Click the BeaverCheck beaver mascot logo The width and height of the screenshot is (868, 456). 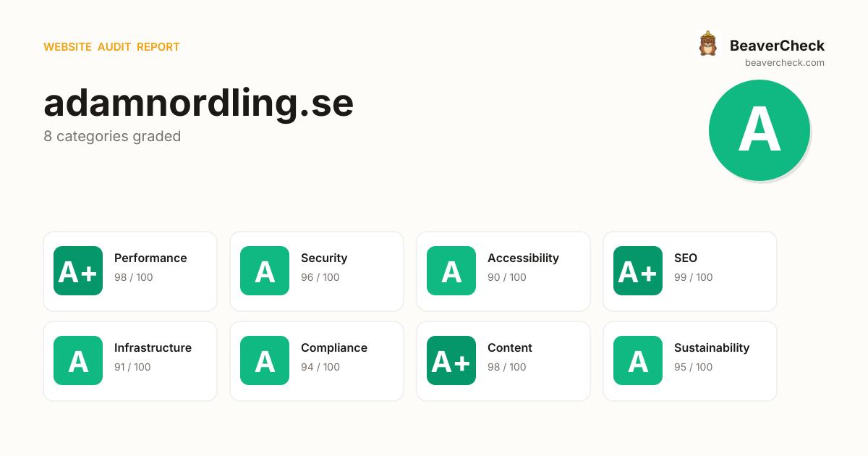(707, 43)
